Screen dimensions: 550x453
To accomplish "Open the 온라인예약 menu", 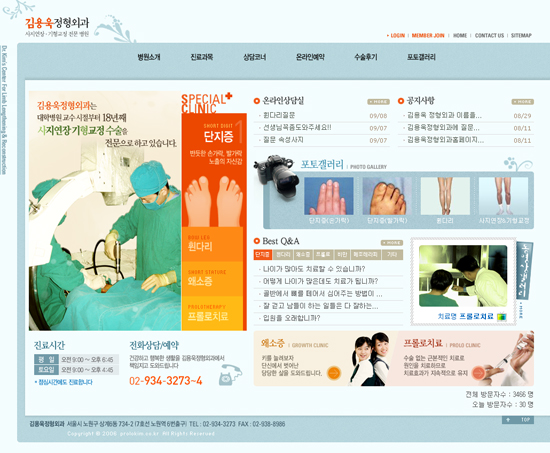I will pyautogui.click(x=310, y=57).
